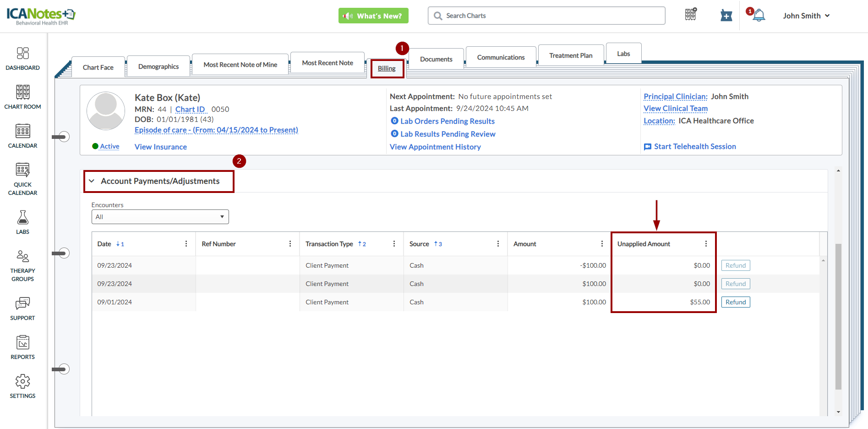Go to Chart Room in sidebar
The image size is (868, 429).
[x=22, y=97]
